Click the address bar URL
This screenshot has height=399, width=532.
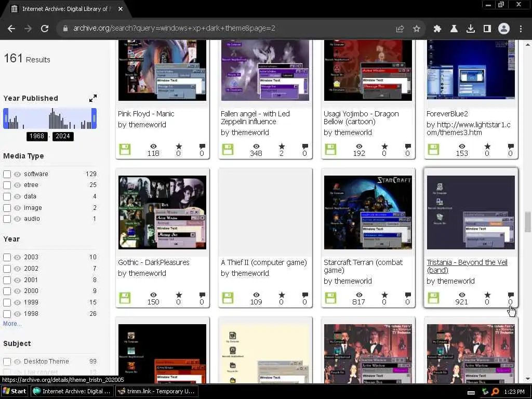pyautogui.click(x=174, y=29)
